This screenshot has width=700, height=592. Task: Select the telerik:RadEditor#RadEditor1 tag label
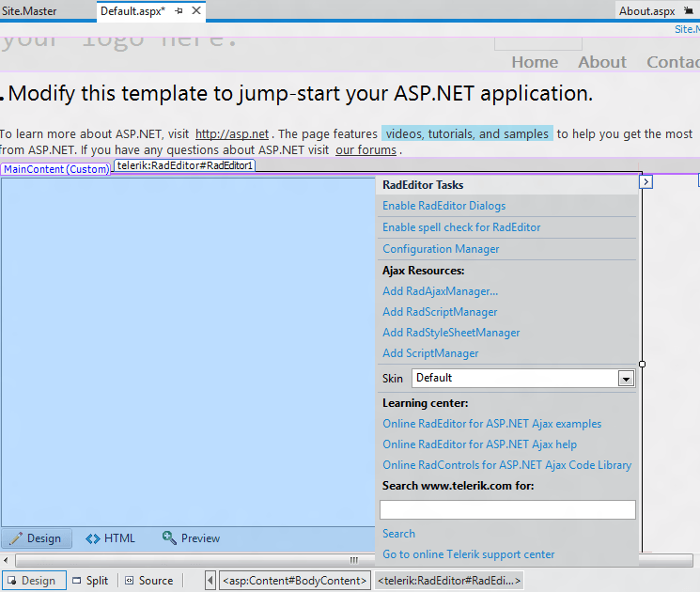tap(185, 165)
